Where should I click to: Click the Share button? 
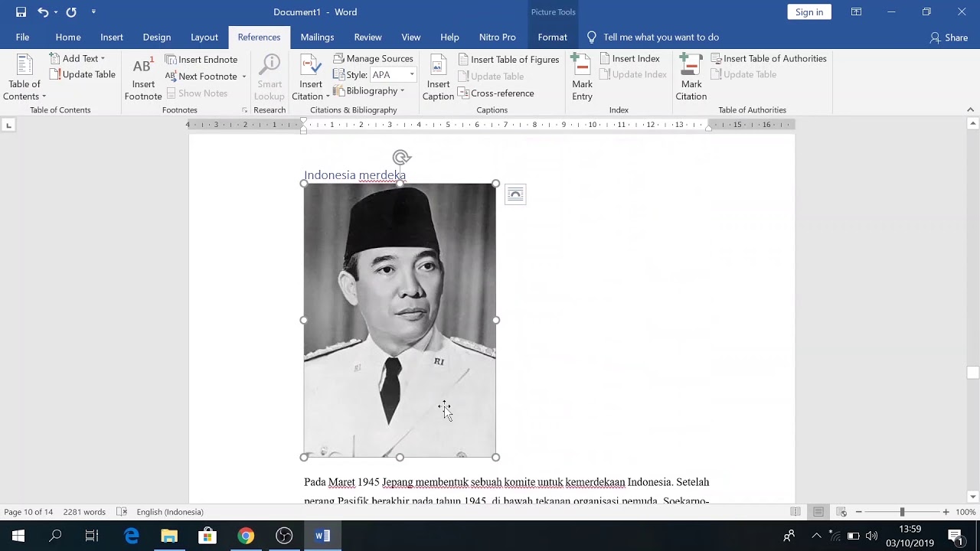pos(949,37)
